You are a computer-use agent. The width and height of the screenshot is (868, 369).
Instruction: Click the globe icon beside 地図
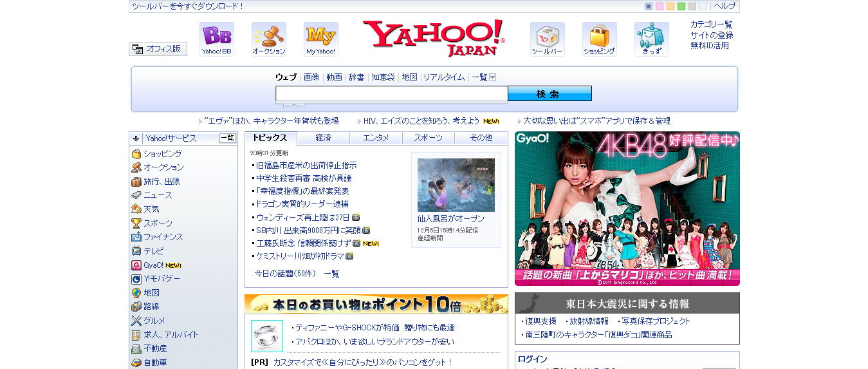tap(136, 293)
